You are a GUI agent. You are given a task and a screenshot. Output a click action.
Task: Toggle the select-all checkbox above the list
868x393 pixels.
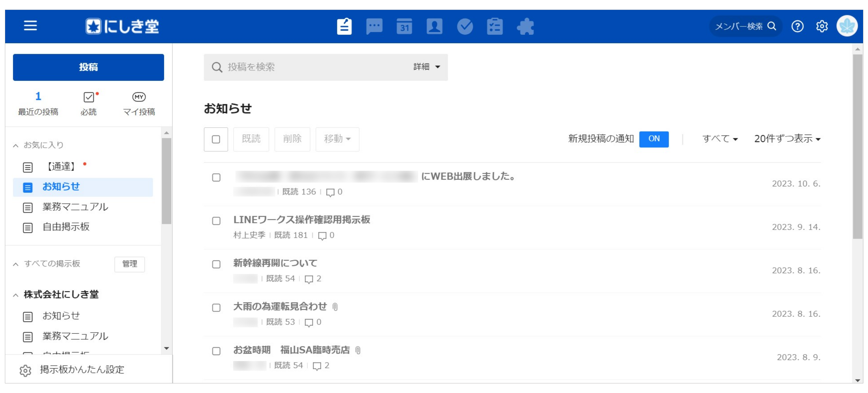(x=216, y=139)
